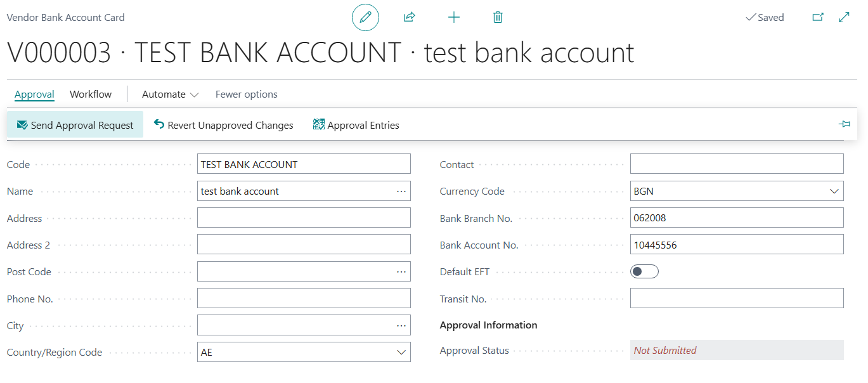
Task: Expand the page to full screen
Action: [844, 18]
